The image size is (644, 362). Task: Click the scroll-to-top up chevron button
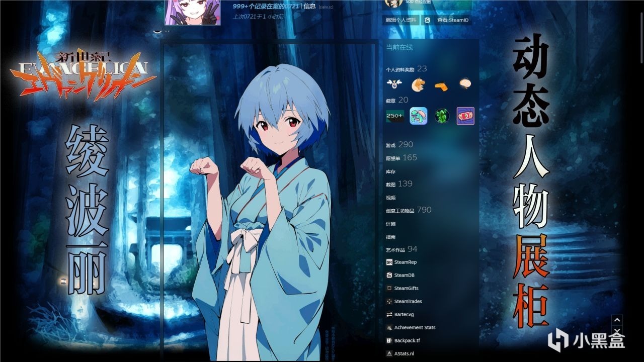pyautogui.click(x=617, y=319)
